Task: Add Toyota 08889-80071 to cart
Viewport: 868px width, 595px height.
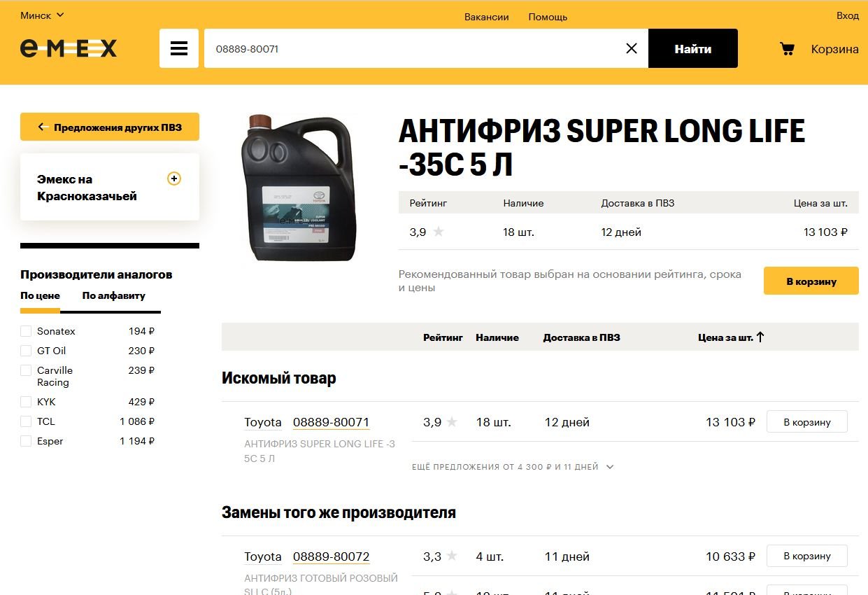Action: click(807, 422)
